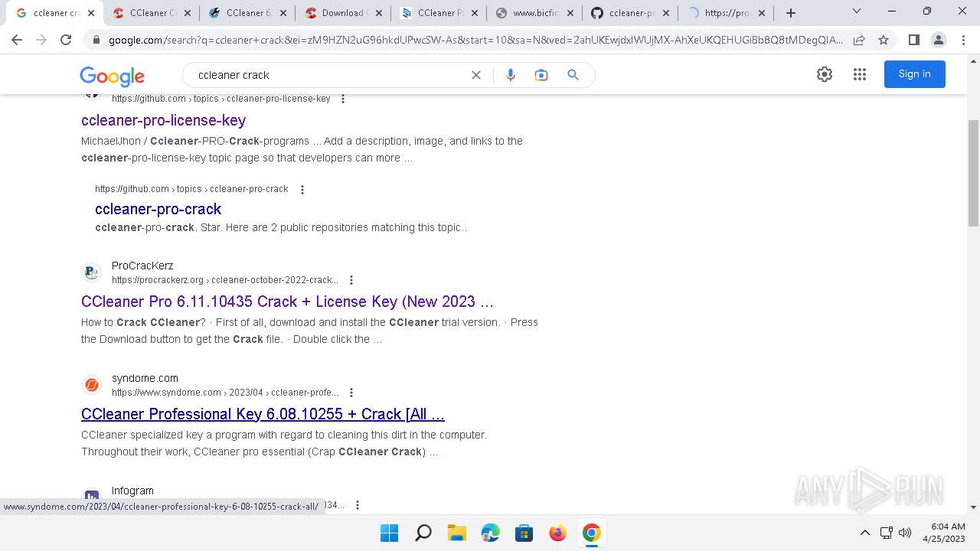Open Chrome profile avatar
This screenshot has width=980, height=551.
[x=938, y=40]
